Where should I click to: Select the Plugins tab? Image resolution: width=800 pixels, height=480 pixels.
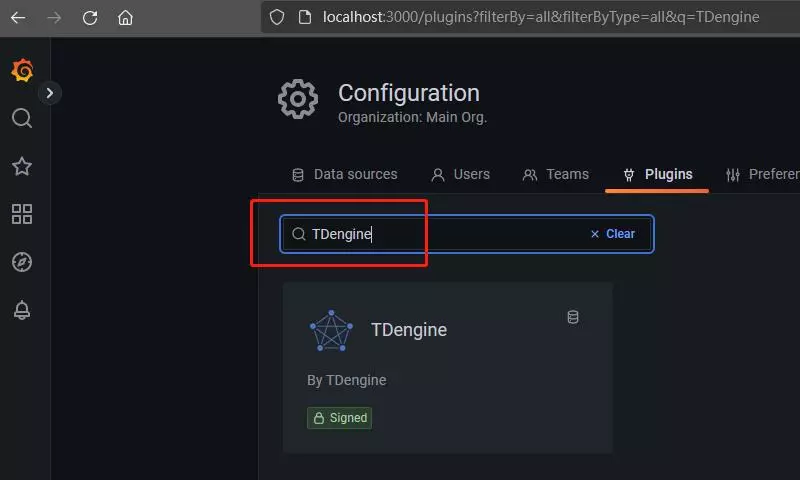tap(657, 174)
